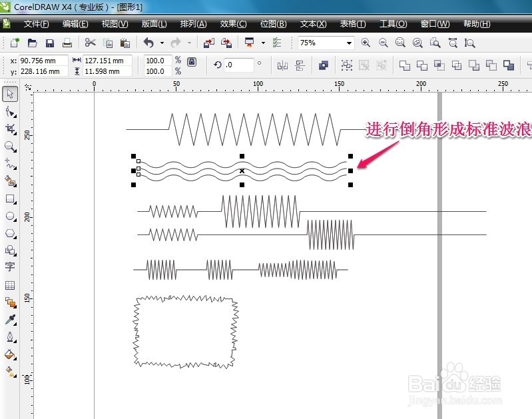Click the y position field 228.116 mm
The width and height of the screenshot is (532, 419).
43,71
